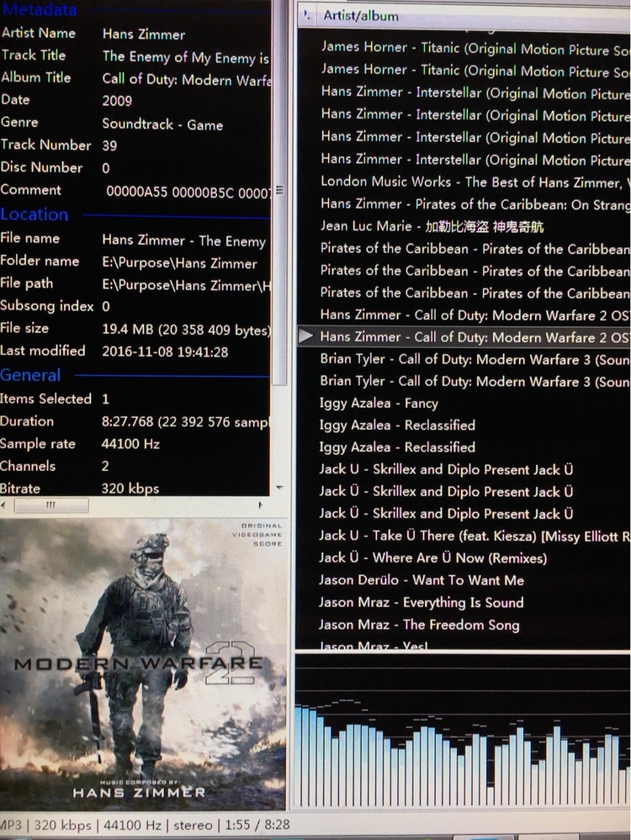Select the Items Selected row

pos(135,399)
